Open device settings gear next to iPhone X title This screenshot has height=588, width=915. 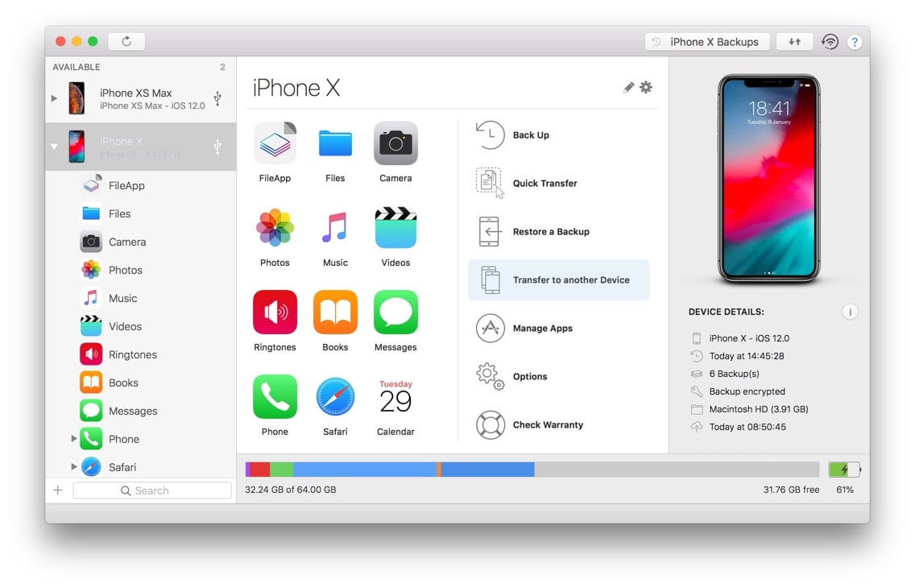click(646, 88)
